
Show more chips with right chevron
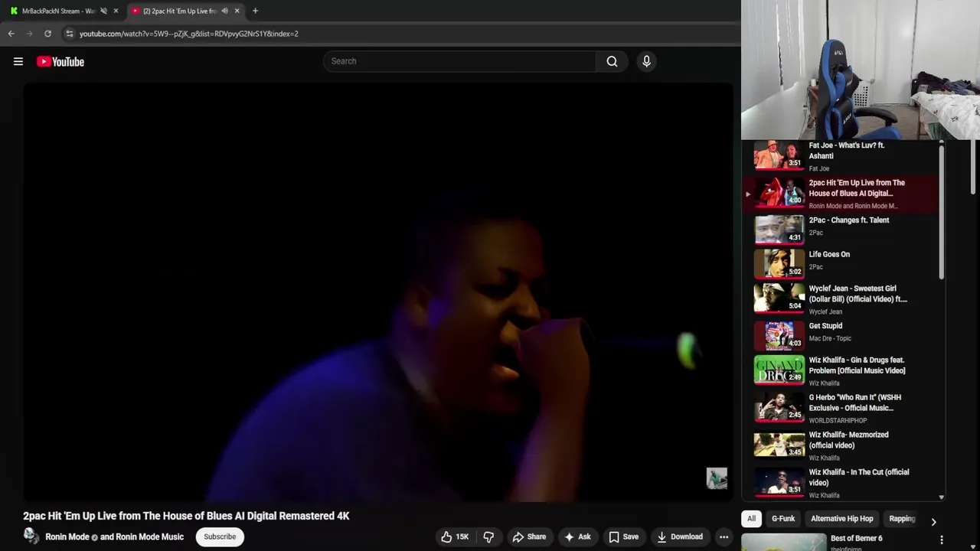coord(933,522)
